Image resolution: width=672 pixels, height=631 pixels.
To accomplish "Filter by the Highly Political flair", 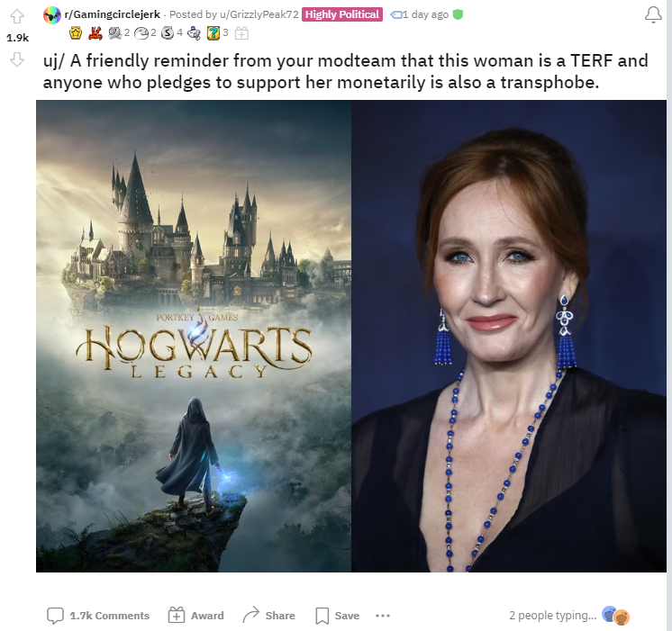I will point(342,14).
